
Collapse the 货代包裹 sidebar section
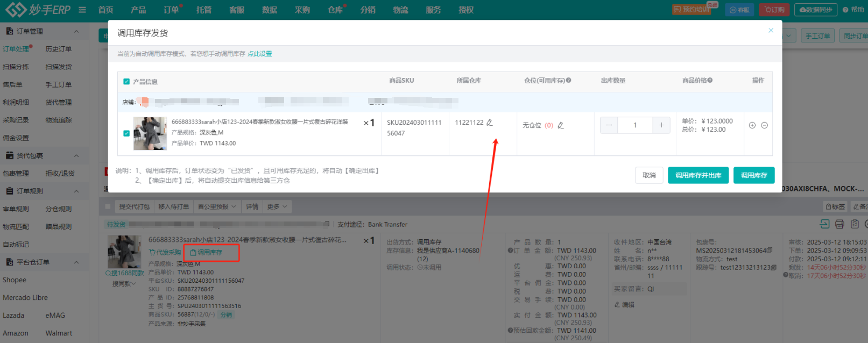[x=76, y=156]
